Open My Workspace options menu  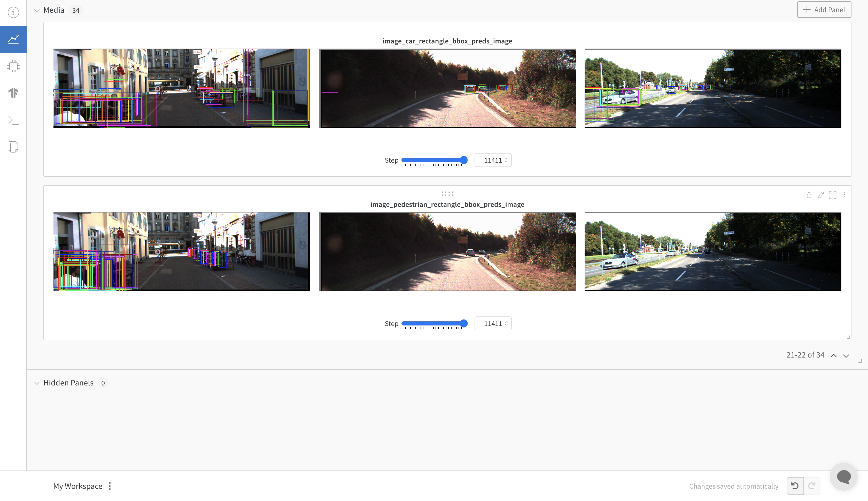pos(110,486)
